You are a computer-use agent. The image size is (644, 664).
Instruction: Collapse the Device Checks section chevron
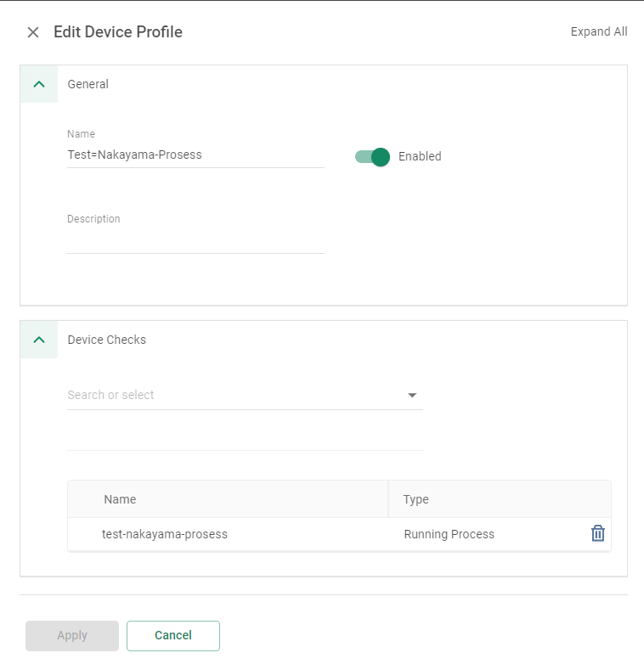pyautogui.click(x=38, y=340)
